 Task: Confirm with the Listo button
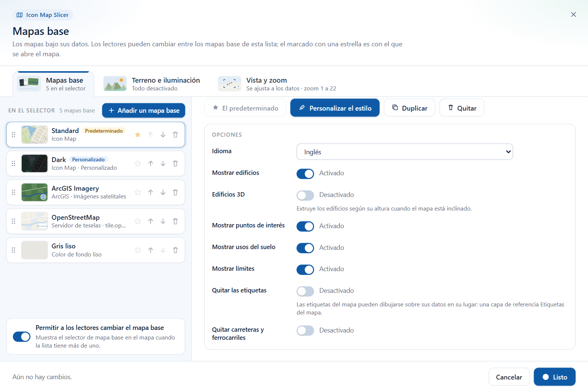click(555, 377)
